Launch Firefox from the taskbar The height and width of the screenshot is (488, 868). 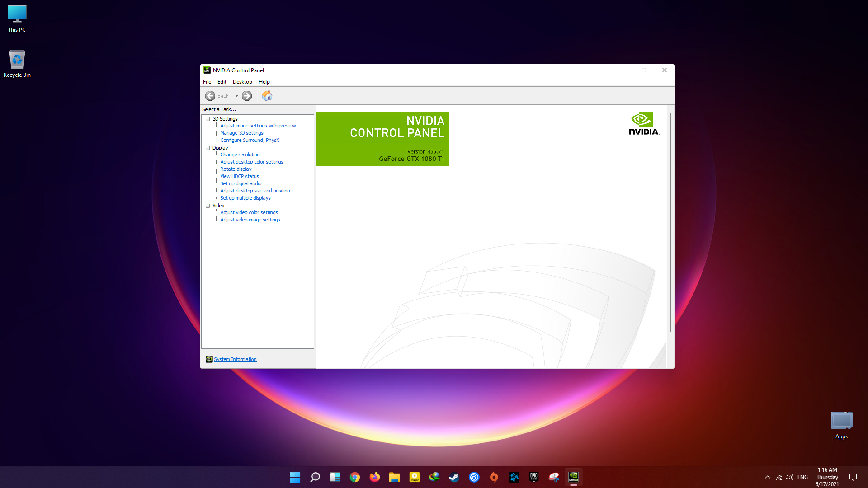375,477
